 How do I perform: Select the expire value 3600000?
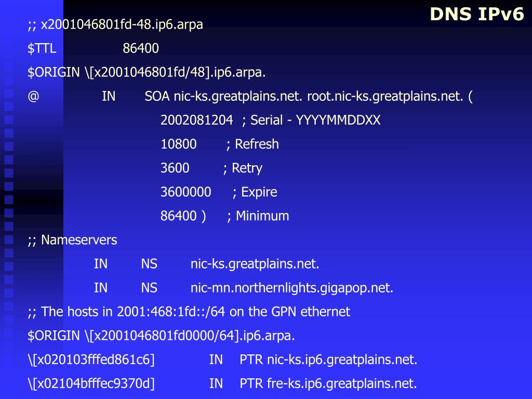[x=185, y=192]
